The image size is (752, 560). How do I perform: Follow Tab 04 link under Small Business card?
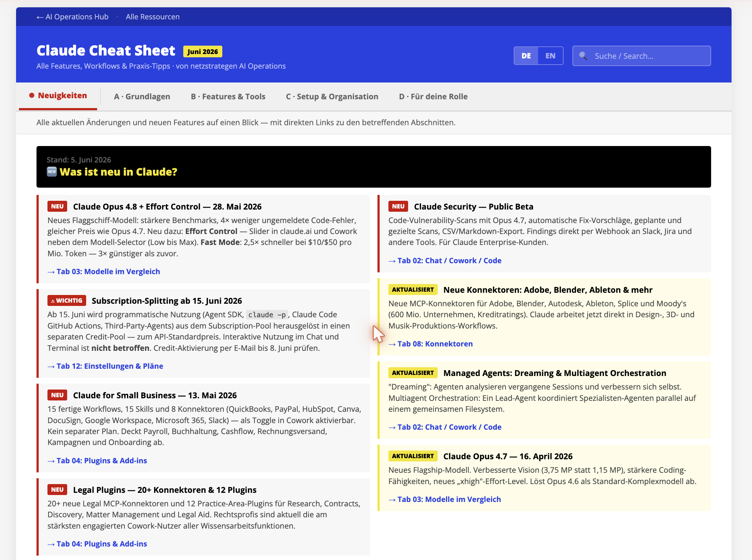(x=97, y=461)
